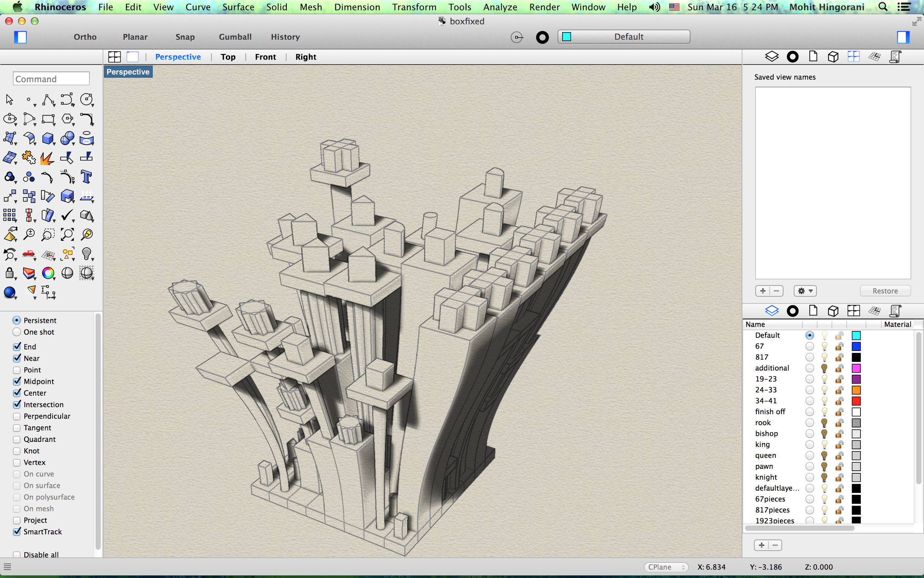Toggle the left sidebar panel icon

click(x=20, y=37)
